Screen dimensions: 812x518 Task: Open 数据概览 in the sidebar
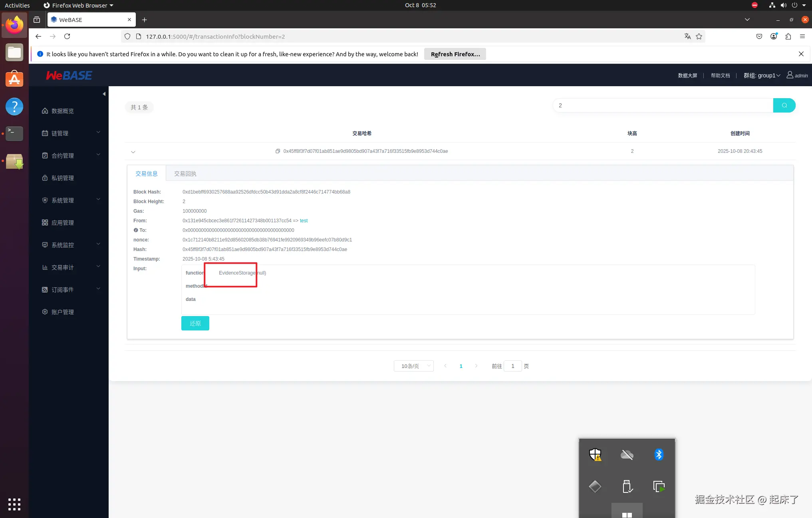point(62,111)
